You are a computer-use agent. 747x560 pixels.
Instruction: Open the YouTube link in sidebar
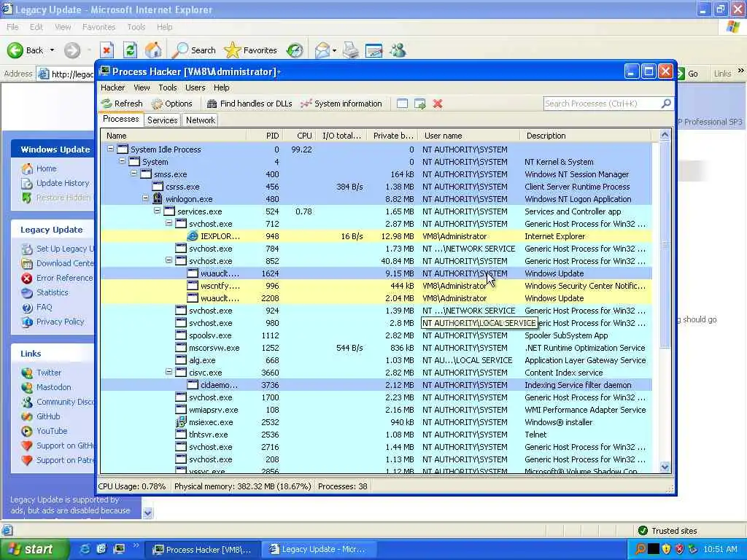[52, 431]
